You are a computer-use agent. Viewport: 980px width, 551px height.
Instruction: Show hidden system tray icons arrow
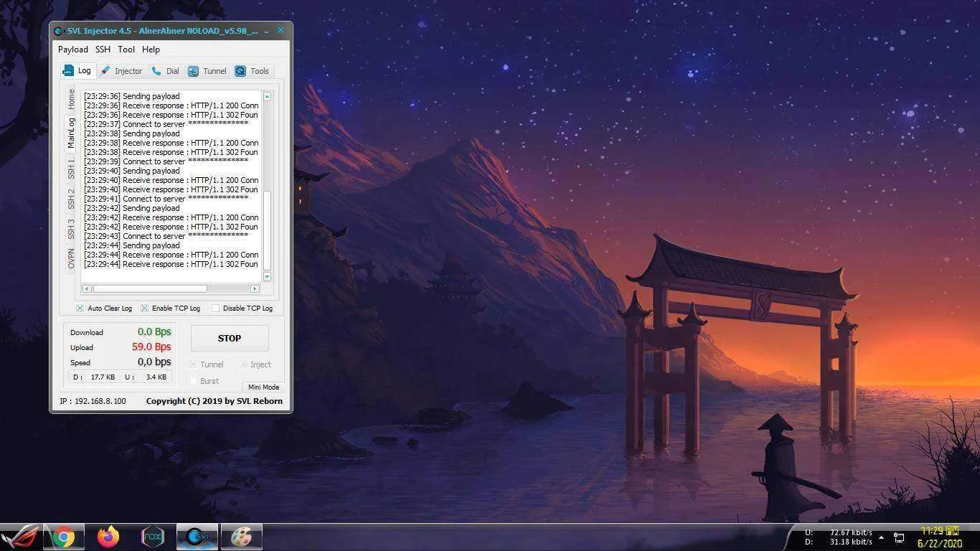(881, 537)
